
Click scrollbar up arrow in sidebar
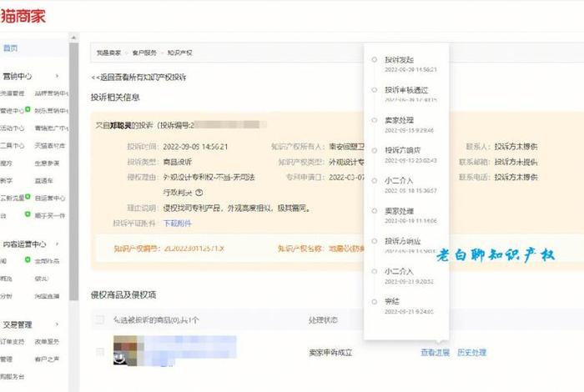[73, 38]
